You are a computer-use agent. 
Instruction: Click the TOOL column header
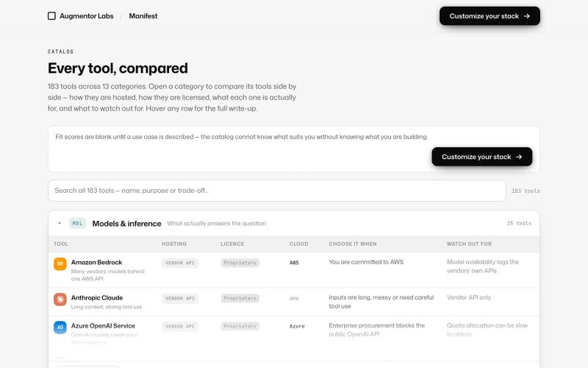pyautogui.click(x=61, y=244)
